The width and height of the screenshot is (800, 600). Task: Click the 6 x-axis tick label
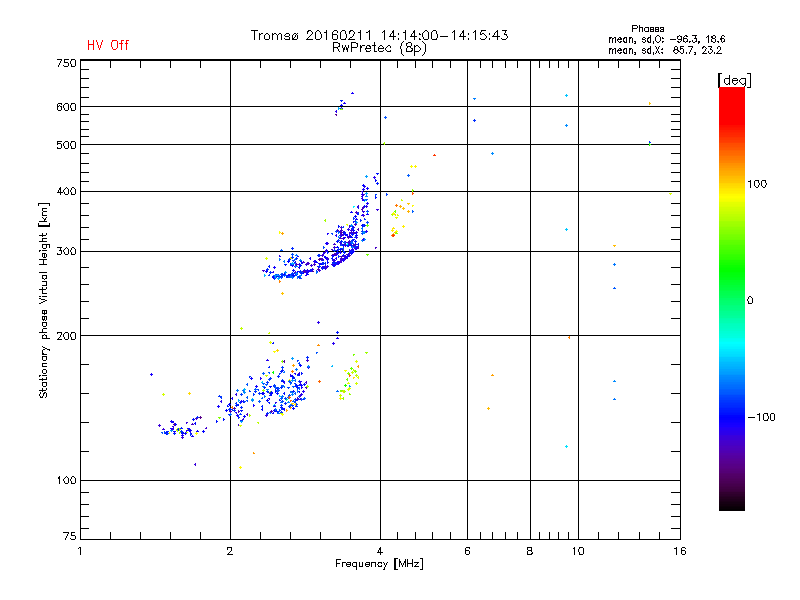point(467,551)
